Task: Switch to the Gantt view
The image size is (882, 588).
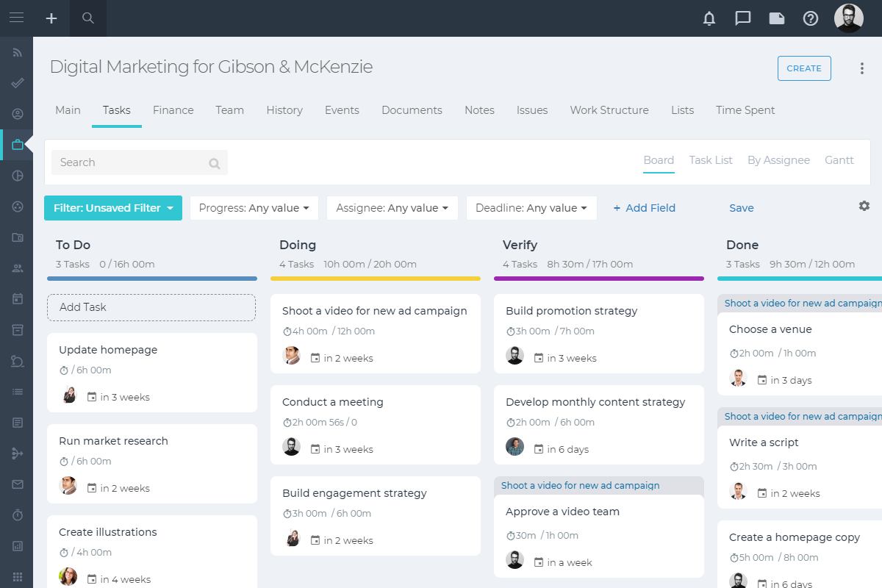Action: pos(839,160)
